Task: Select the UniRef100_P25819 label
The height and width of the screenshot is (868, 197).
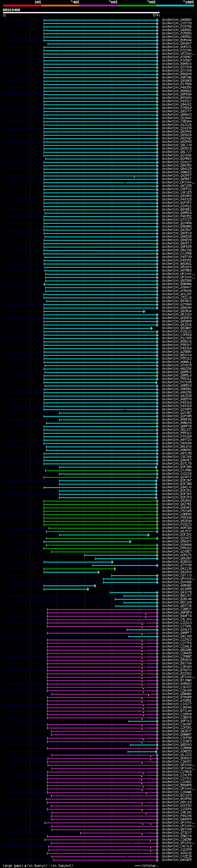Action: point(176,108)
